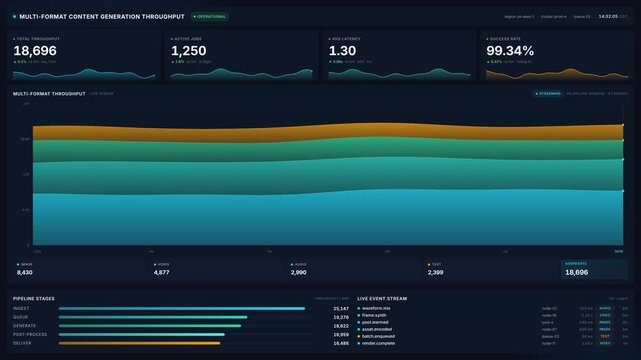This screenshot has width=641, height=360.
Task: Select the batch.enqueued event row
Action: [x=493, y=336]
